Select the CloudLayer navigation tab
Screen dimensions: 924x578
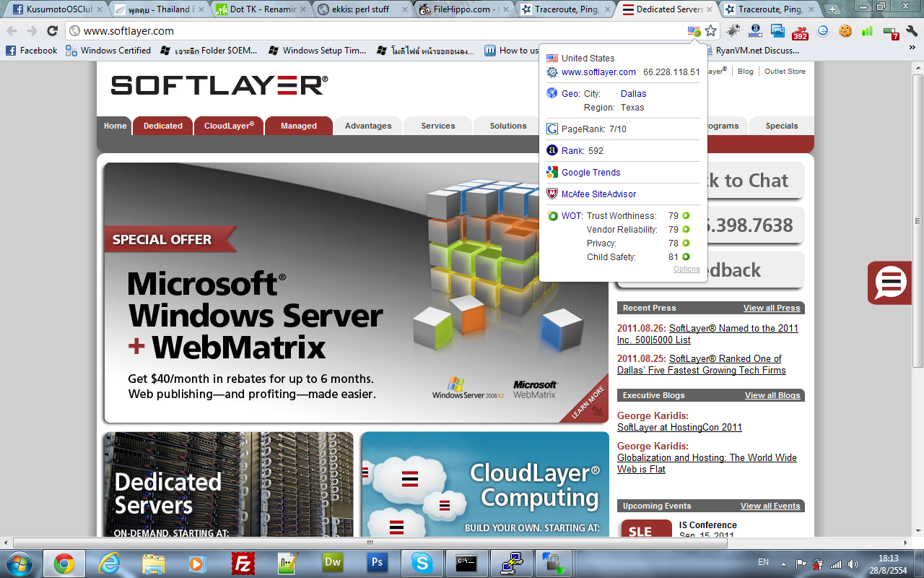point(229,126)
